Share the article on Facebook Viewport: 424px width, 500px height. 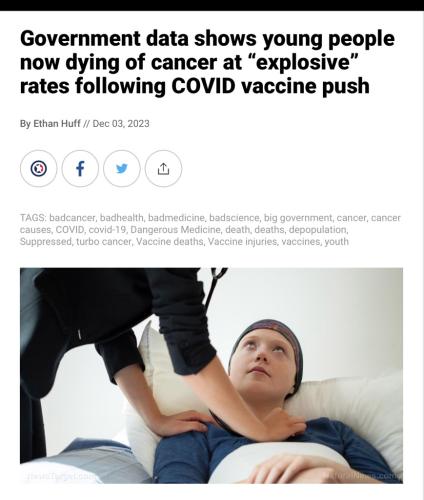point(80,168)
